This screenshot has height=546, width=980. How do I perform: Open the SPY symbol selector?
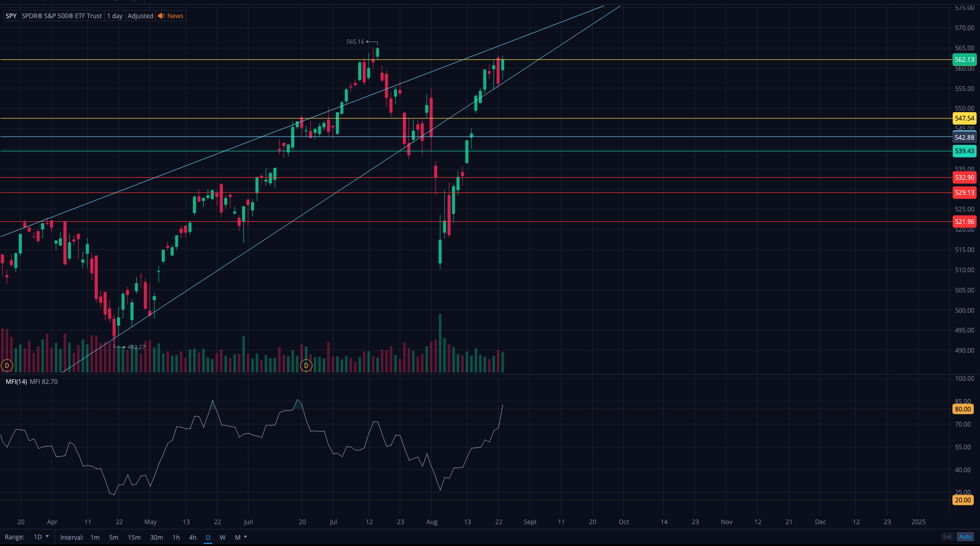point(11,16)
